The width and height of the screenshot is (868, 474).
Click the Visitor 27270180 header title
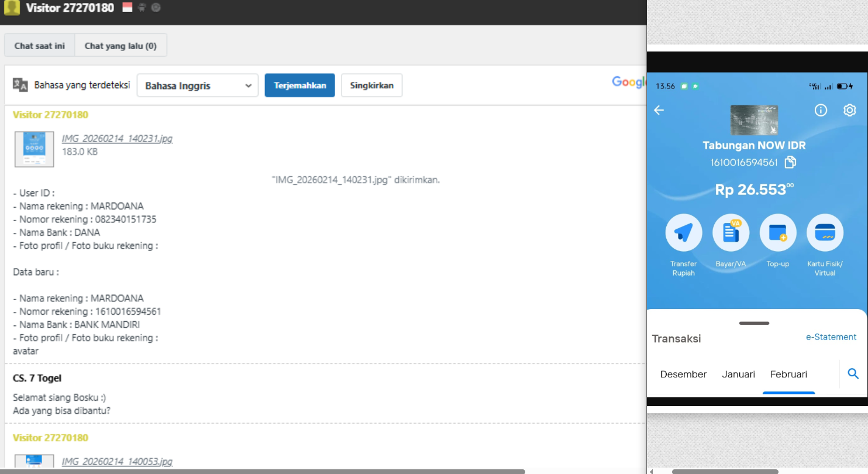pos(70,8)
